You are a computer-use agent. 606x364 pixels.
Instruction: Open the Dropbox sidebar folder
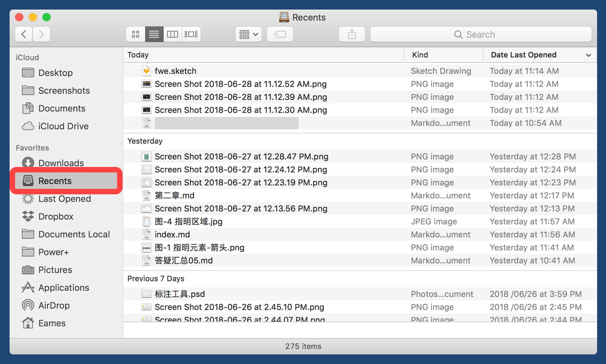[56, 216]
